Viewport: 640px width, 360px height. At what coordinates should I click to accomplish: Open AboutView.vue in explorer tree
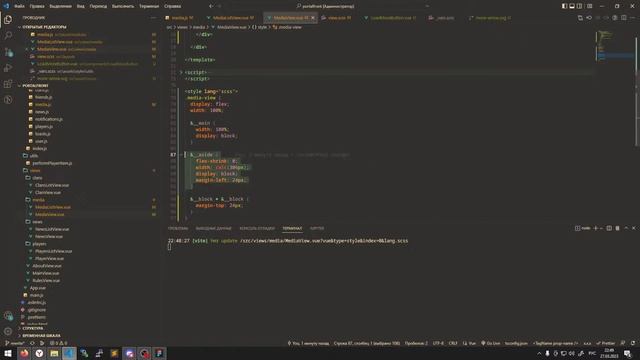click(47, 266)
